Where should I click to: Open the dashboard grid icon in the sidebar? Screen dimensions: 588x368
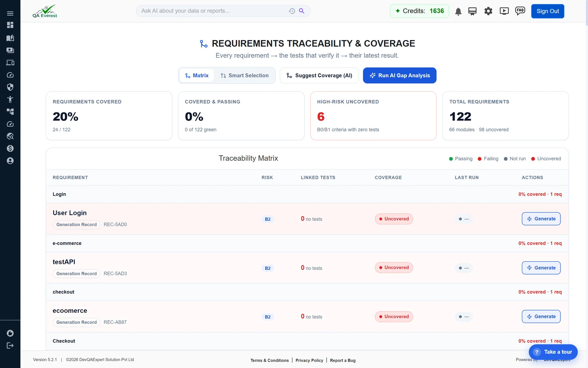pyautogui.click(x=10, y=25)
